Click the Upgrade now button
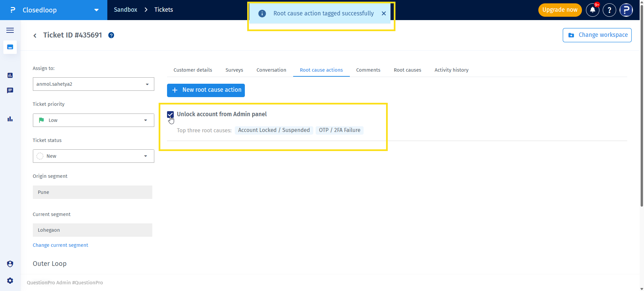644x291 pixels. [x=560, y=10]
